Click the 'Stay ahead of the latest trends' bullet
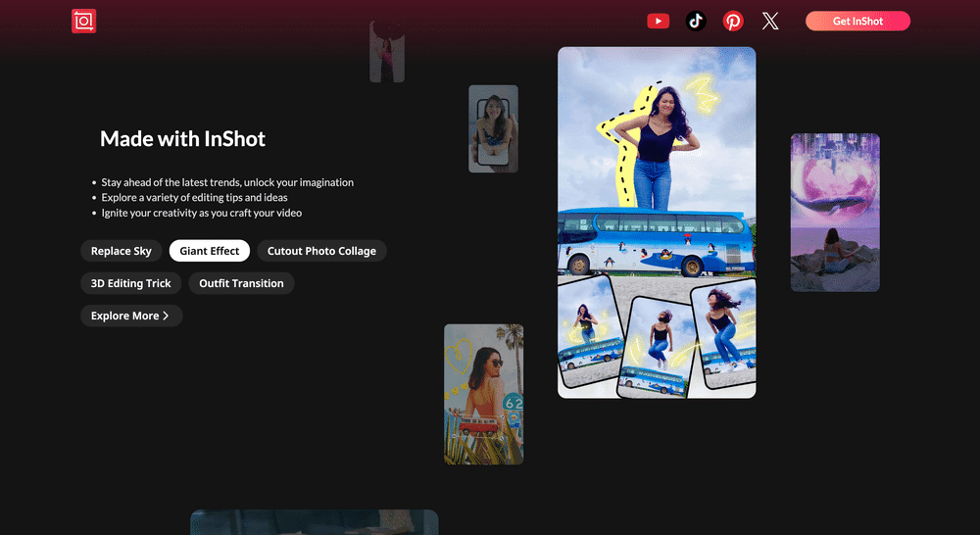 (x=227, y=182)
